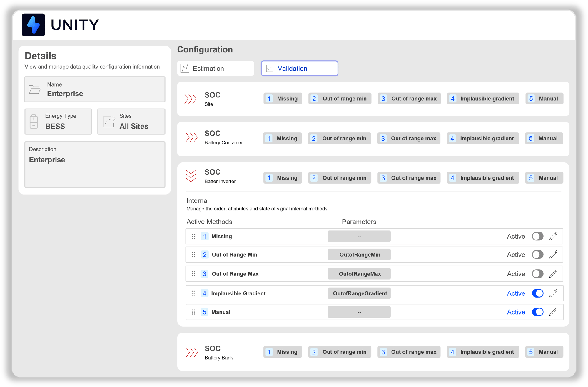Click the pencil icon for Manual method
The image size is (588, 387).
(x=554, y=312)
